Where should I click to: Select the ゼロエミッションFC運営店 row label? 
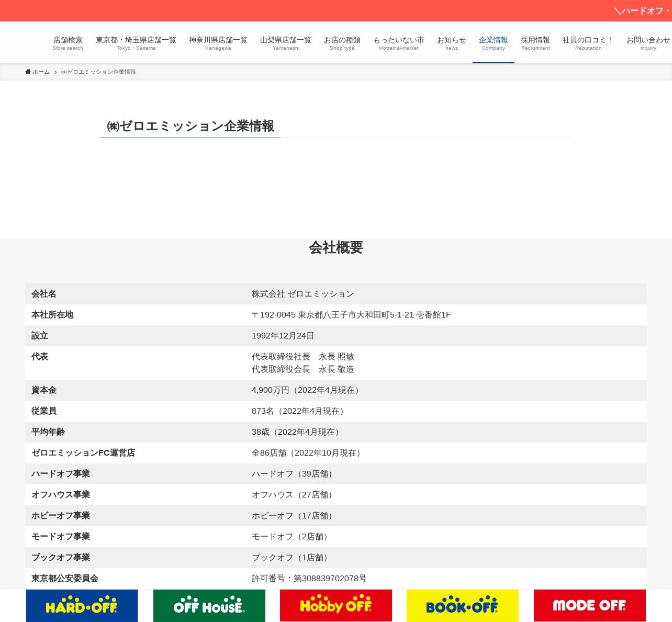[x=83, y=453]
